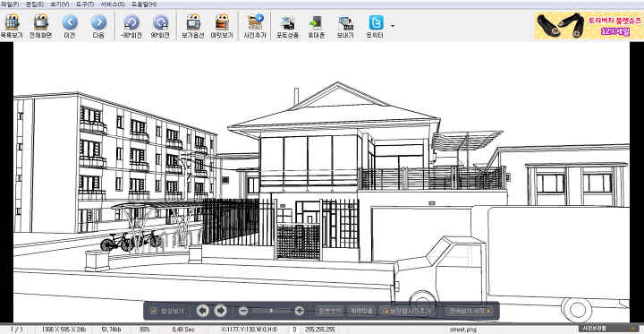
Task: Click the street line drawing image
Action: pos(321,182)
